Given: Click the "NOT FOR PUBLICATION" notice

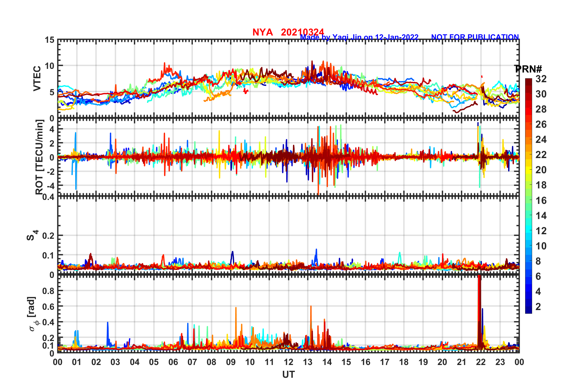Looking at the screenshot, I should pos(475,37).
